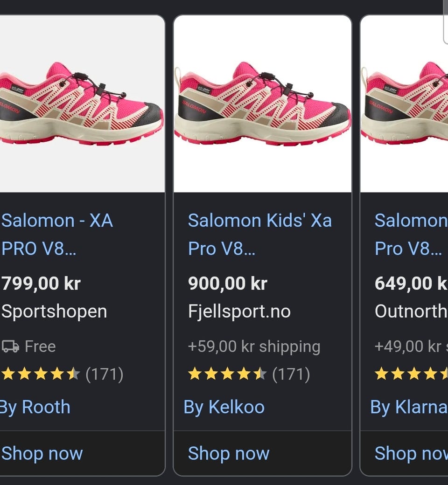Open the 'By Klarna' link
The image size is (448, 485).
(x=409, y=407)
